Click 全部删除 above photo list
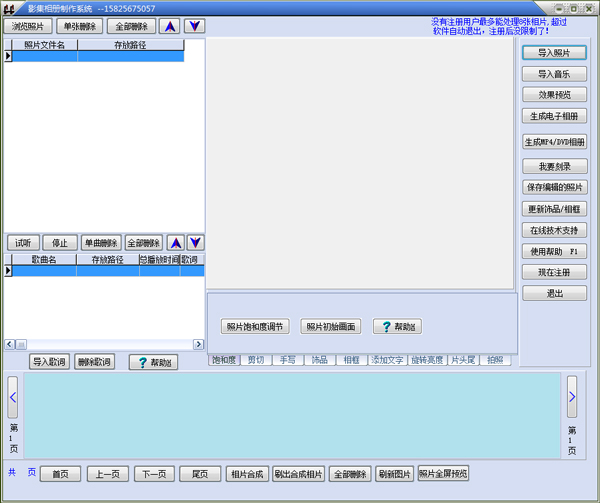600x503 pixels. pyautogui.click(x=132, y=26)
